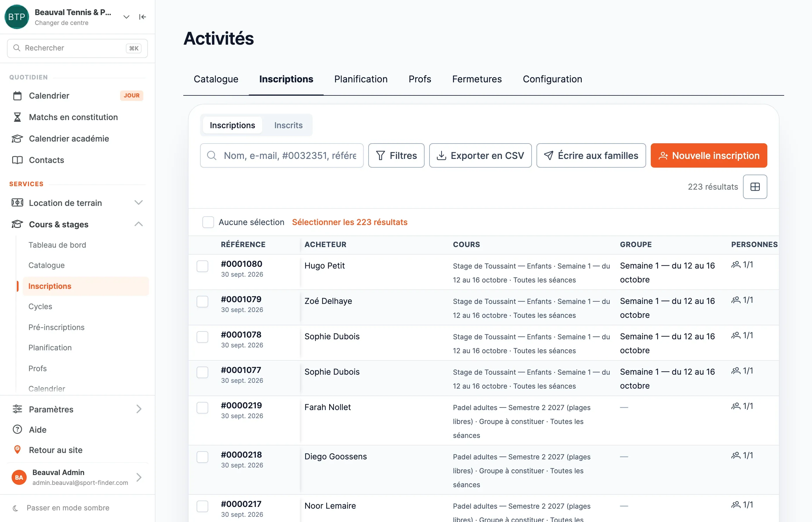Open the Fermetures tab
The height and width of the screenshot is (522, 812).
476,79
